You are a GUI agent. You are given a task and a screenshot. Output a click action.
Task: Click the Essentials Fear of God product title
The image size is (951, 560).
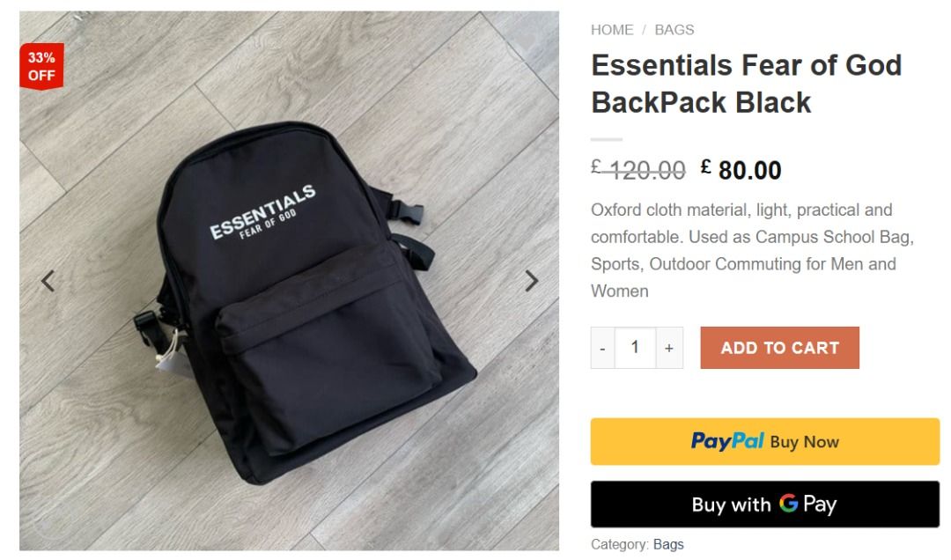pyautogui.click(x=747, y=84)
